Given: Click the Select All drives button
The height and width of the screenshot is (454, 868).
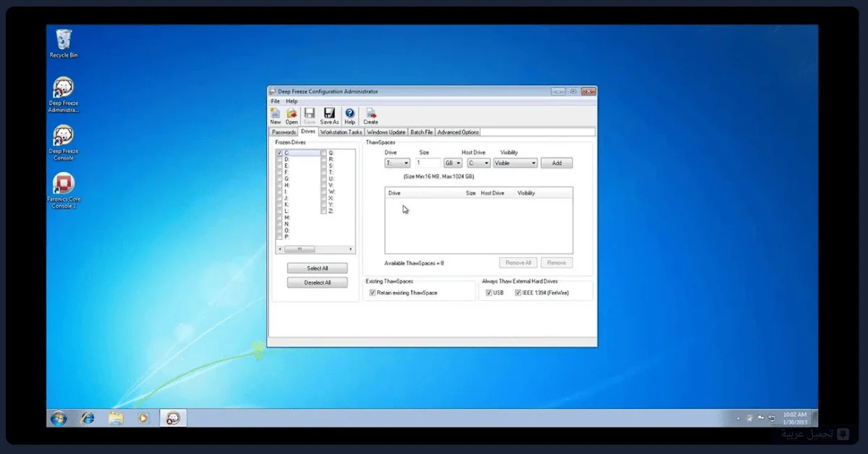Looking at the screenshot, I should [x=318, y=268].
